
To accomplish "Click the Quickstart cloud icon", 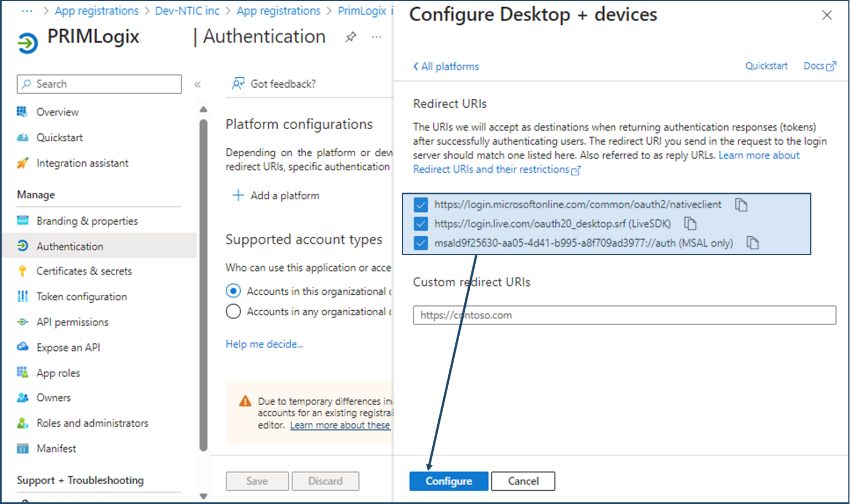I will click(x=22, y=137).
